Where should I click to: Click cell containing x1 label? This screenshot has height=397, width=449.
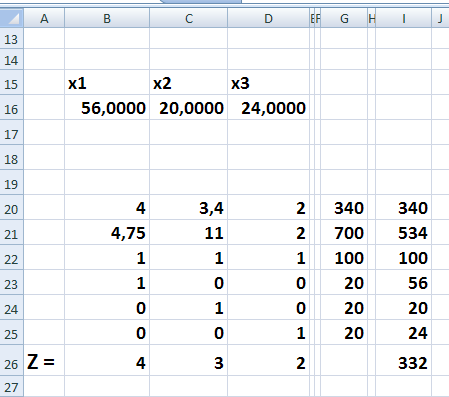pyautogui.click(x=107, y=83)
